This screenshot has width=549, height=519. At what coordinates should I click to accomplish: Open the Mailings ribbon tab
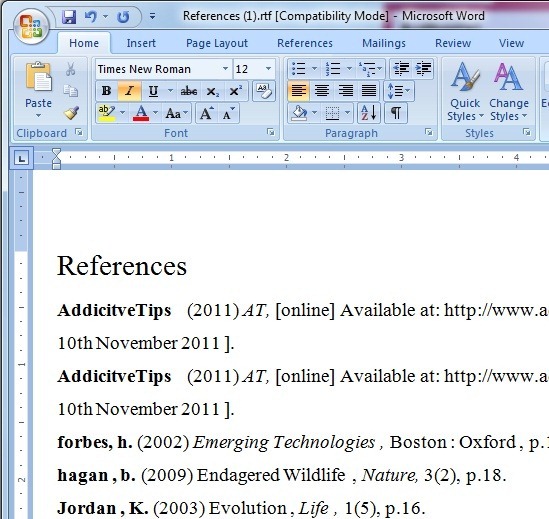tap(384, 43)
